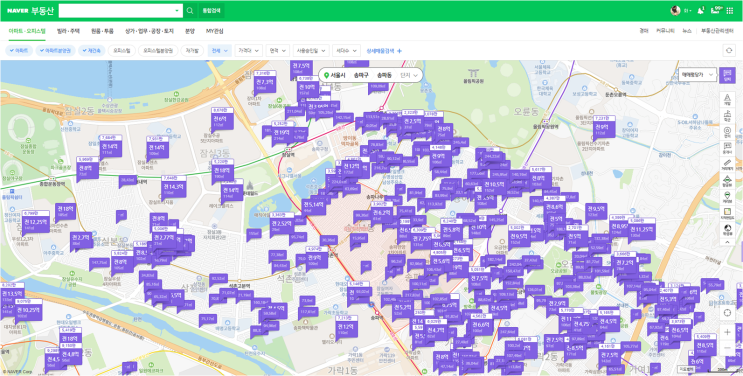Open the 단지 dropdown in location bar
743x376 pixels.
(409, 75)
